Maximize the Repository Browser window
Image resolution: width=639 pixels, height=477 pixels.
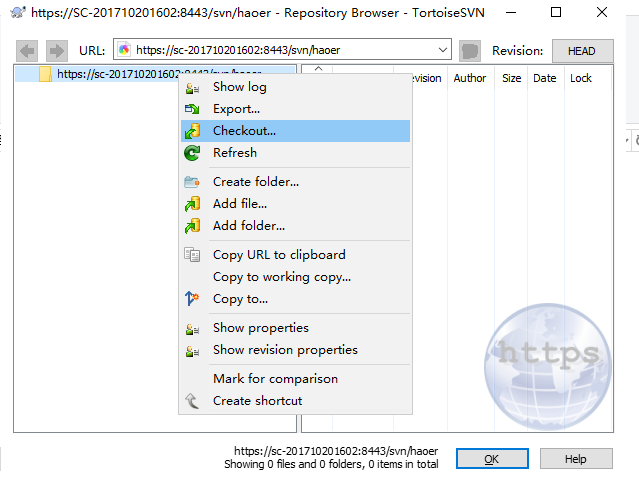556,12
